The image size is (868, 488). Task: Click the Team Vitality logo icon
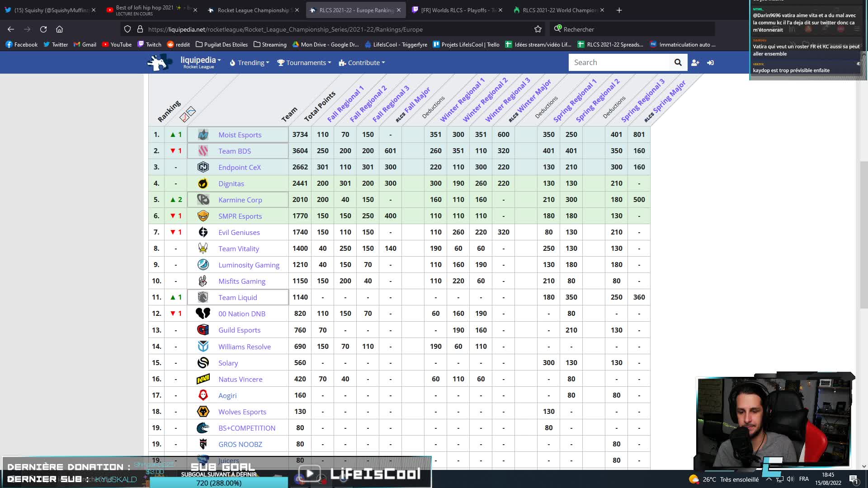coord(203,249)
